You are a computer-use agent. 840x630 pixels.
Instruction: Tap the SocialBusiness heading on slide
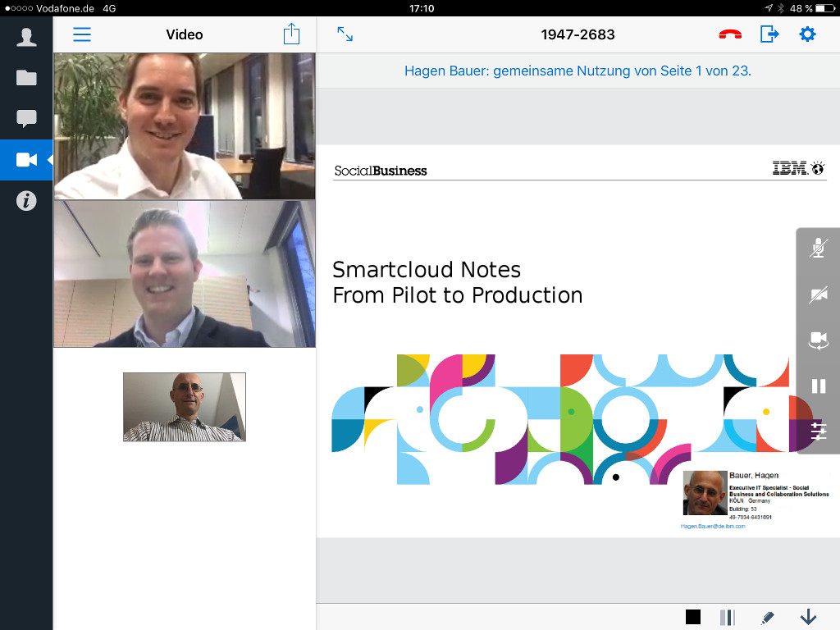click(381, 171)
